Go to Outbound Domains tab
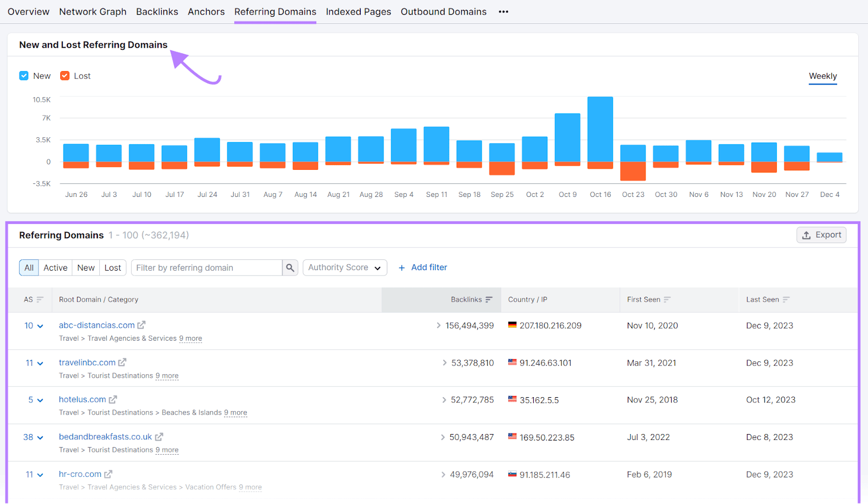The height and width of the screenshot is (504, 868). tap(444, 12)
